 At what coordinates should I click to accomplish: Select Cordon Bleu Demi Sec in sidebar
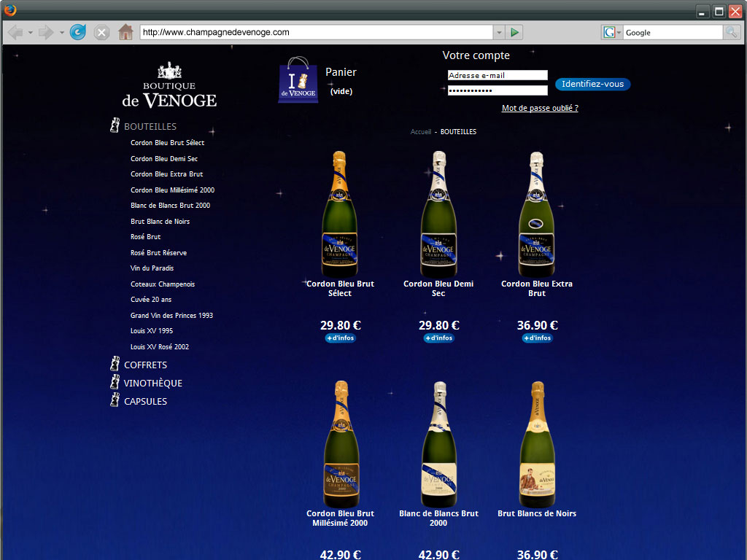click(x=164, y=158)
